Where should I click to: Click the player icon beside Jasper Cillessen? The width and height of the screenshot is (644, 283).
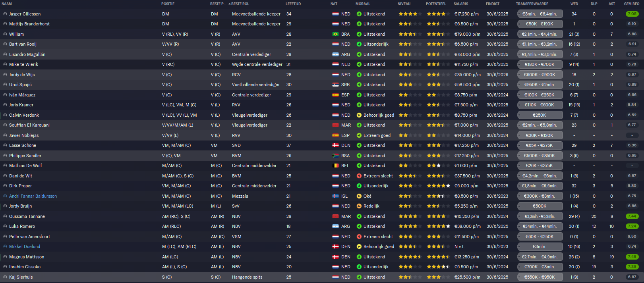click(5, 14)
